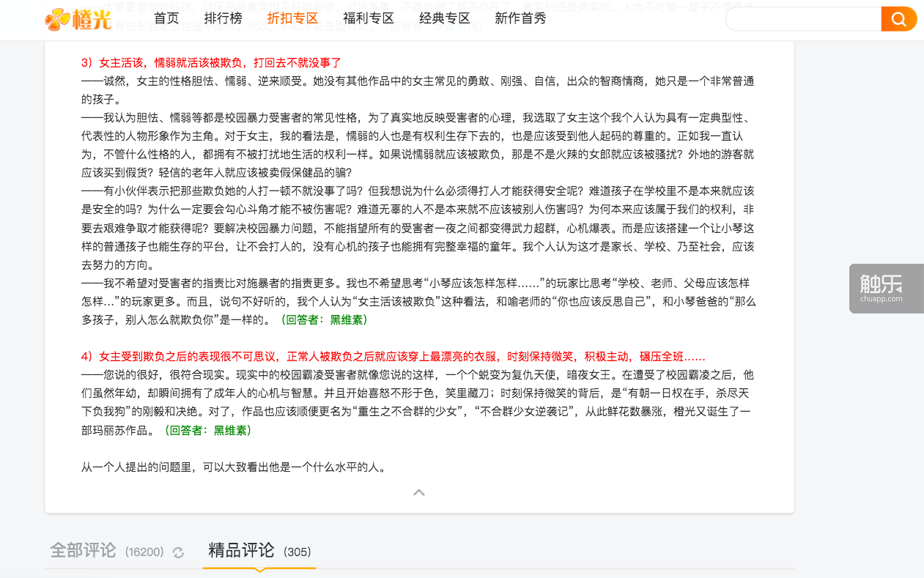Collapse the article with the up chevron
The image size is (924, 578).
tap(419, 492)
